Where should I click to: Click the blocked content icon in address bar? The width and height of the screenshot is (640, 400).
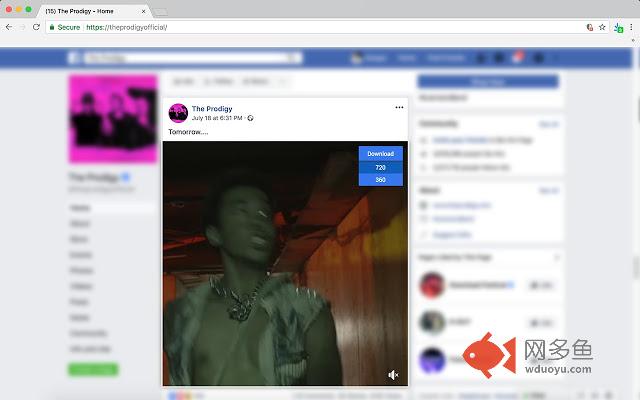pyautogui.click(x=590, y=27)
